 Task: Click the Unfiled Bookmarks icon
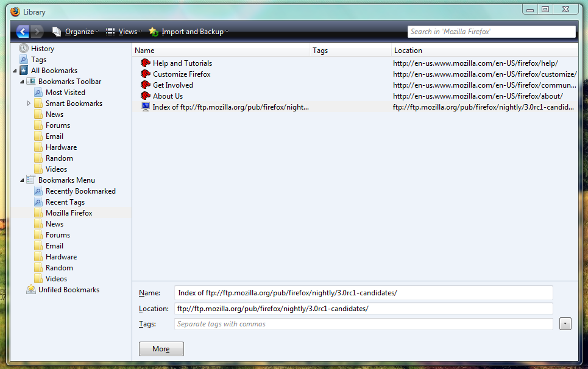coord(30,290)
